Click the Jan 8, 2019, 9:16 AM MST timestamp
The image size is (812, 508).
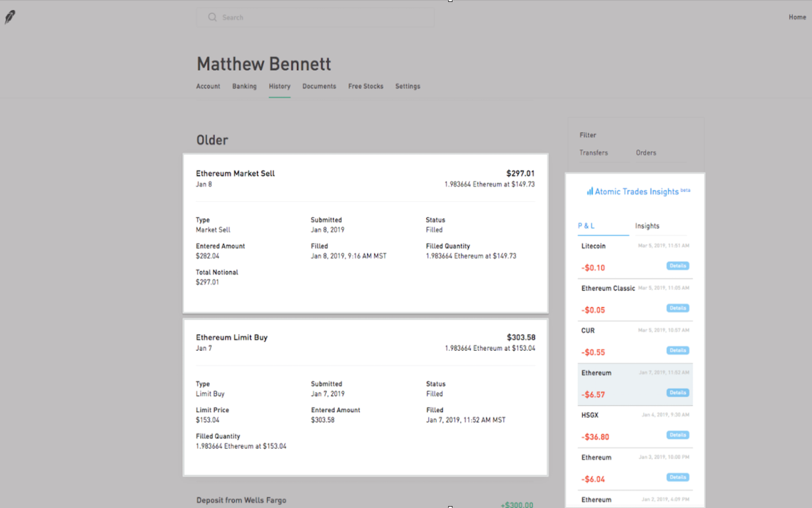(349, 256)
